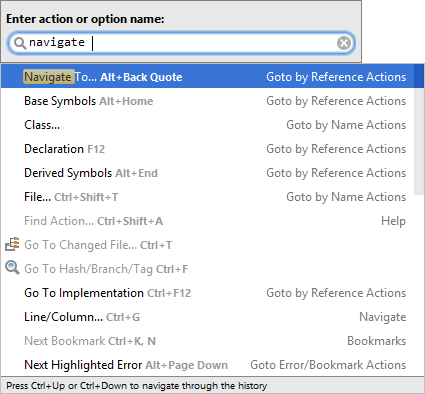The height and width of the screenshot is (394, 425).
Task: Select Next Highlighted Error action
Action: tap(208, 365)
